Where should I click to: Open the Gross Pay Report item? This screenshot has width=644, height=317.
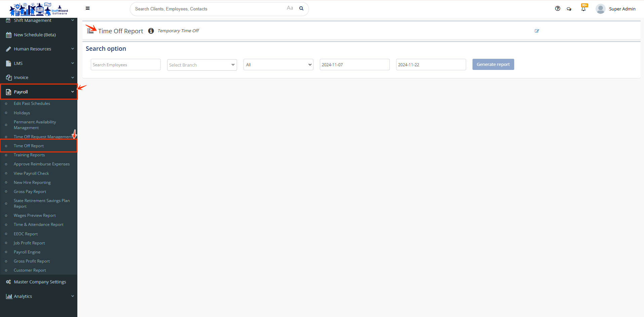(x=30, y=192)
